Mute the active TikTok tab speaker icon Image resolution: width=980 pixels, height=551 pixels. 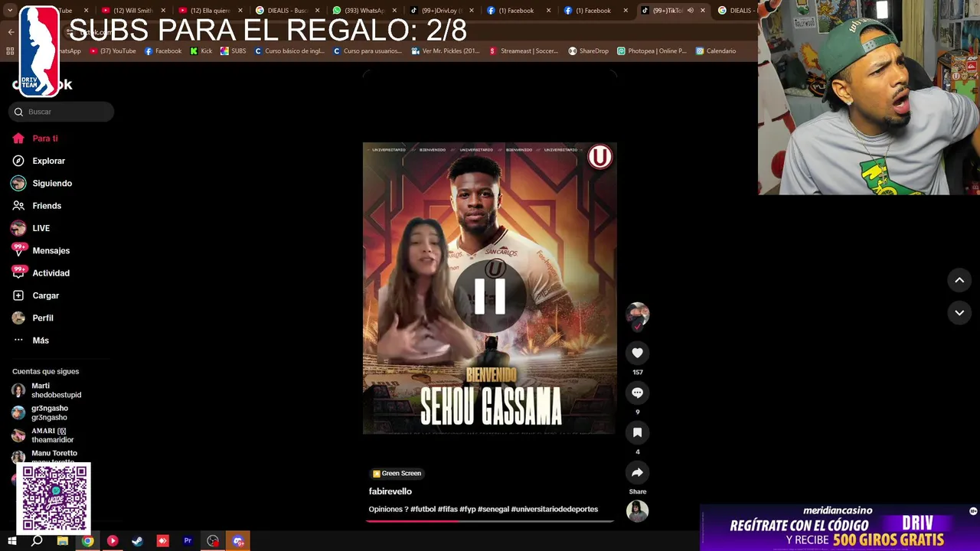(691, 11)
